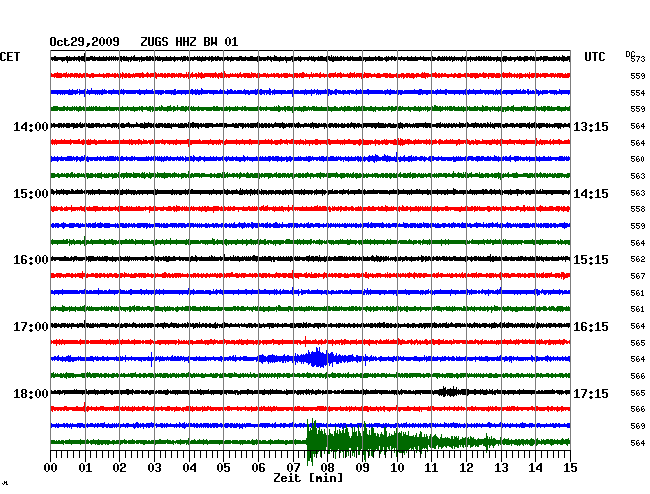Image resolution: width=650 pixels, height=494 pixels.
Task: Select minute tick label 09
Action: coord(362,468)
